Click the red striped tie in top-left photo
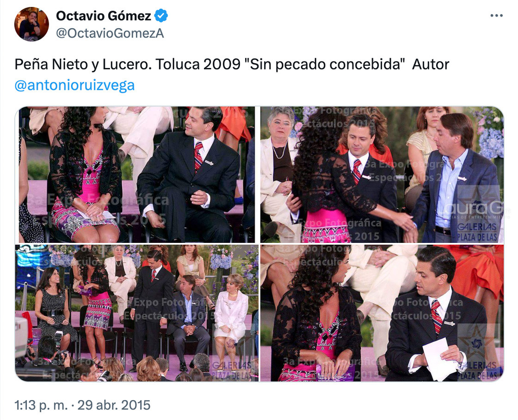Image resolution: width=518 pixels, height=420 pixels. [x=198, y=157]
